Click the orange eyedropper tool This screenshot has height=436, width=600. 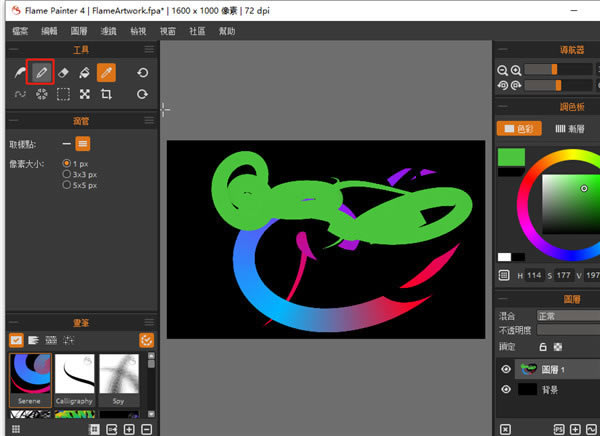pos(106,72)
